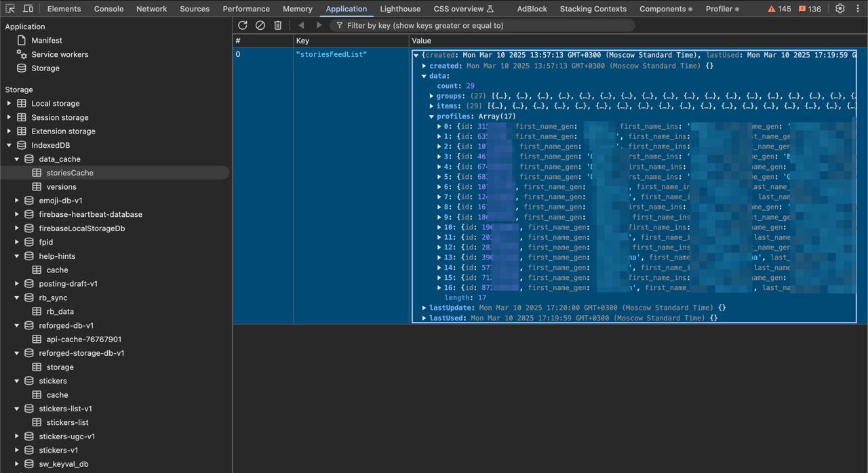Click the clear object store icon
The width and height of the screenshot is (868, 473).
(x=260, y=25)
